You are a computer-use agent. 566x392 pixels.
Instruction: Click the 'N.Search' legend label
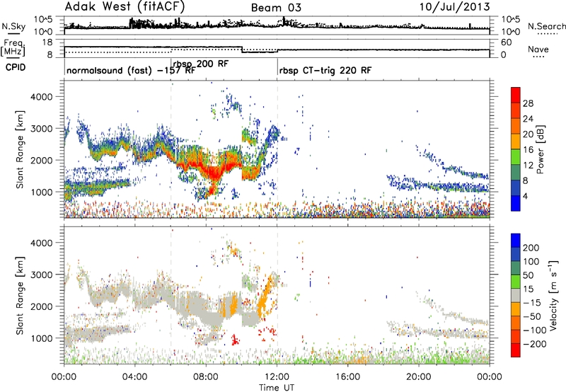pyautogui.click(x=546, y=26)
